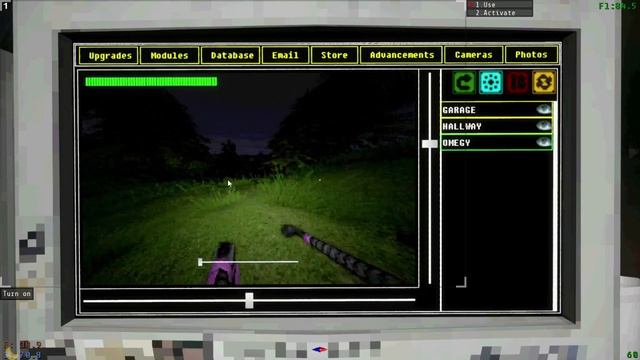Click the green signal bar on the feed
This screenshot has height=360, width=640.
click(x=151, y=82)
